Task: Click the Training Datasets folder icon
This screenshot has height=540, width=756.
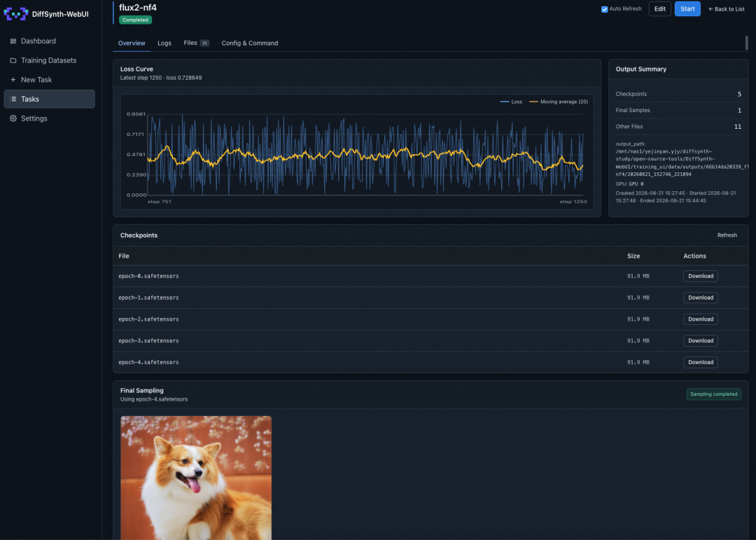Action: click(x=13, y=60)
